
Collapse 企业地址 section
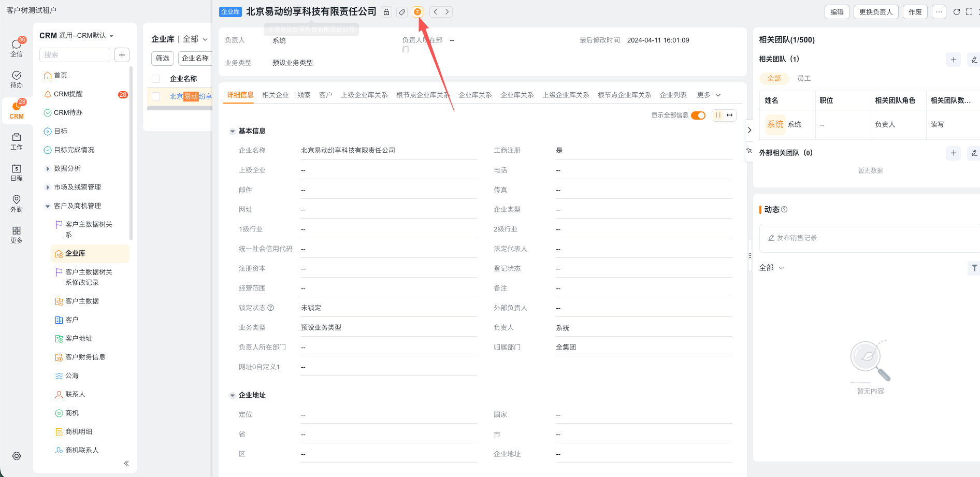[x=233, y=396]
